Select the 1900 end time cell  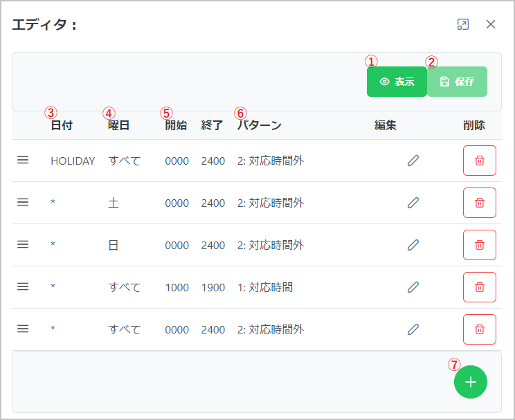pyautogui.click(x=213, y=288)
